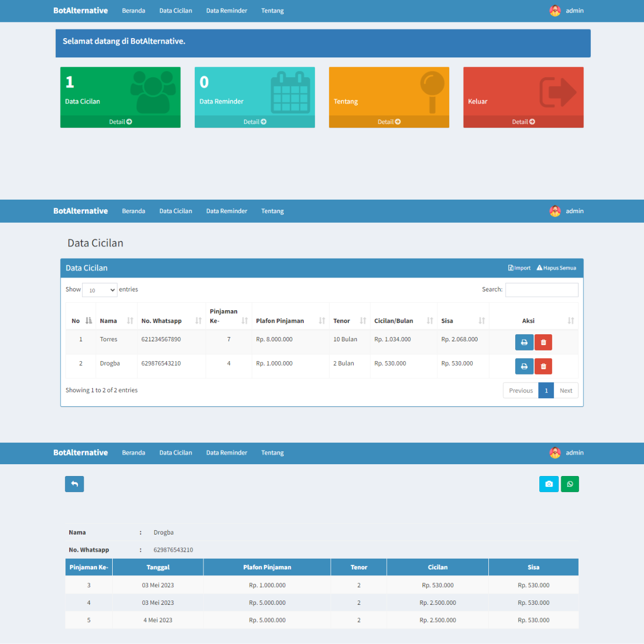The image size is (644, 644).
Task: Click Tentang in navbar above the back-arrow button
Action: point(273,452)
